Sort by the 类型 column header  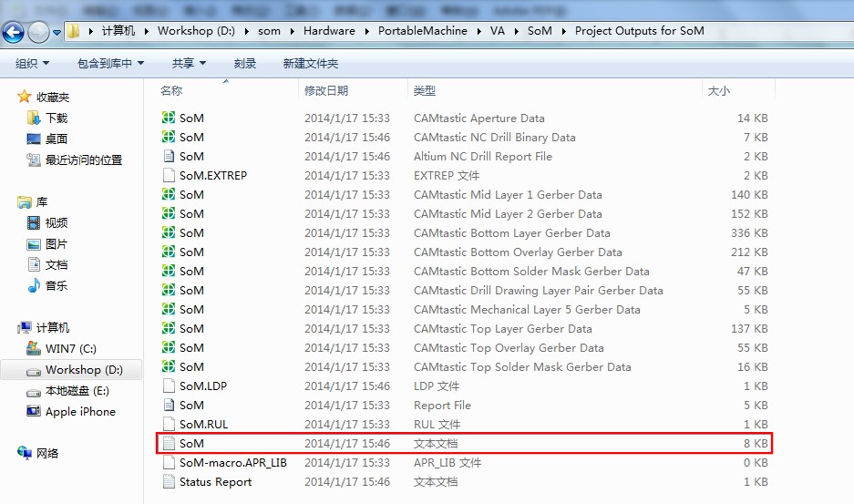(425, 91)
